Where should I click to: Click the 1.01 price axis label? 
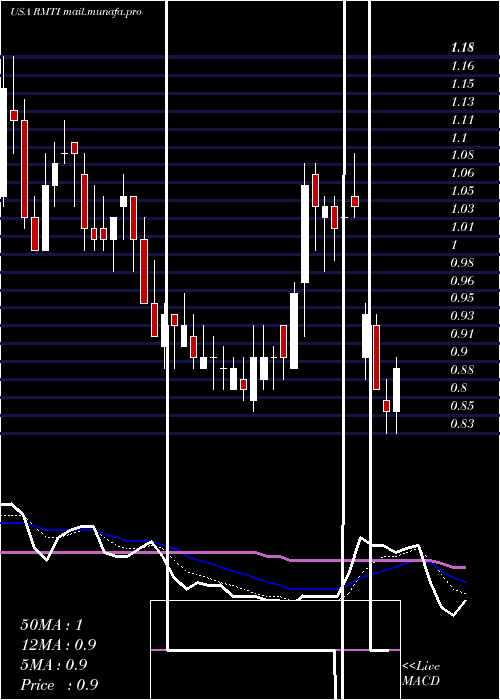point(462,227)
